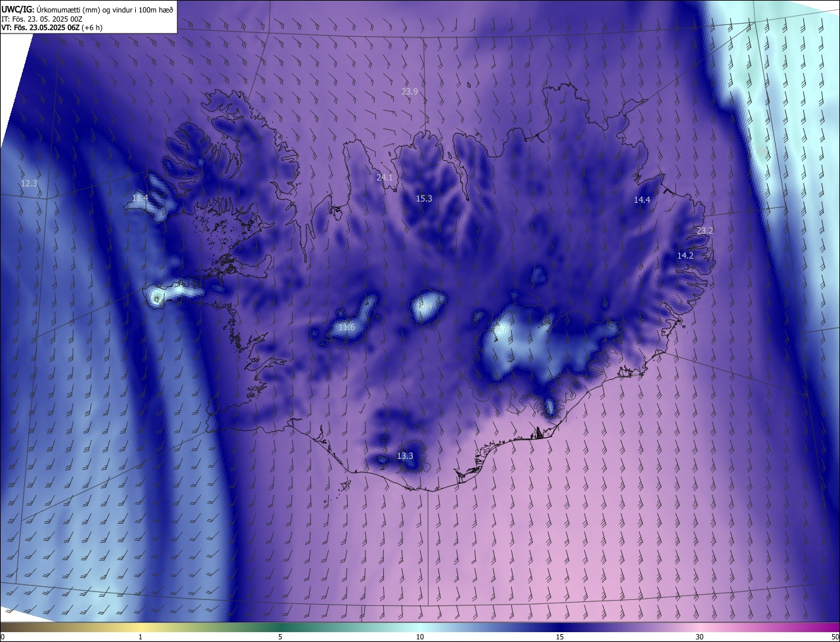The width and height of the screenshot is (840, 642).
Task: Click the 23.2 value on the east coast
Action: (x=705, y=230)
